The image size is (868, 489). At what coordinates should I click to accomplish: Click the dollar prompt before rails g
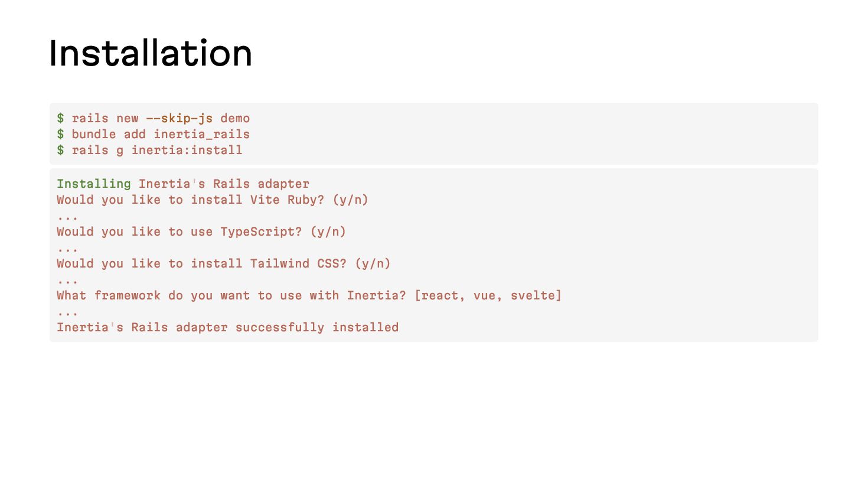click(x=60, y=150)
